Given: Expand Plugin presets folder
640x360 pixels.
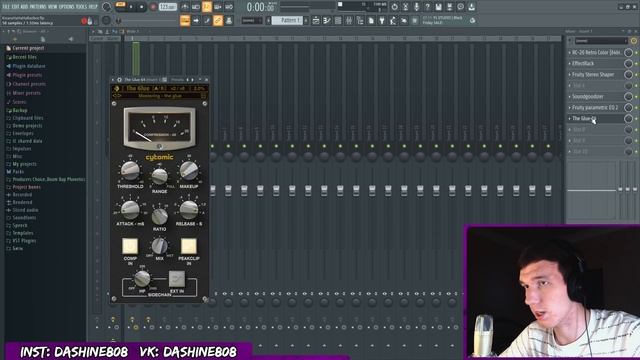Looking at the screenshot, I should point(27,75).
